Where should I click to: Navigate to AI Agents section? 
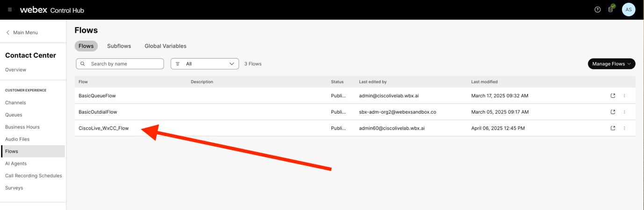click(x=16, y=164)
